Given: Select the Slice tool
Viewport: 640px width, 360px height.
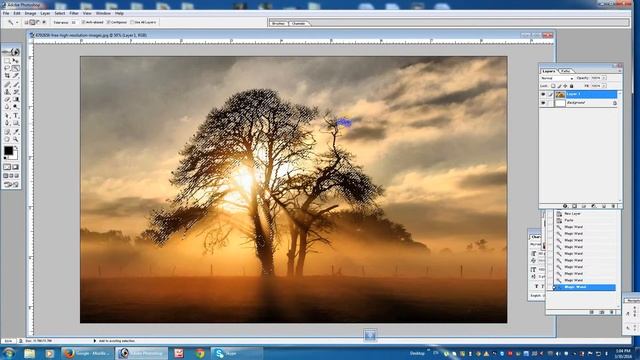Looking at the screenshot, I should tap(16, 76).
